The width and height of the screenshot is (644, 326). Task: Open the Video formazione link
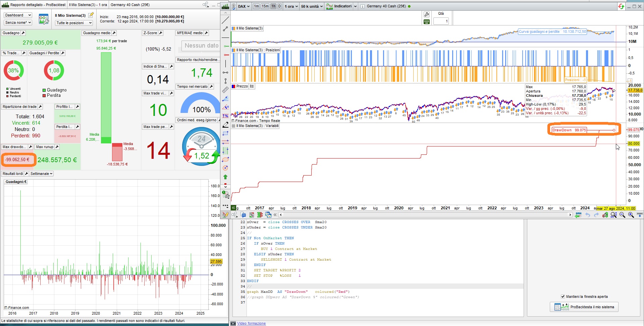pos(251,323)
